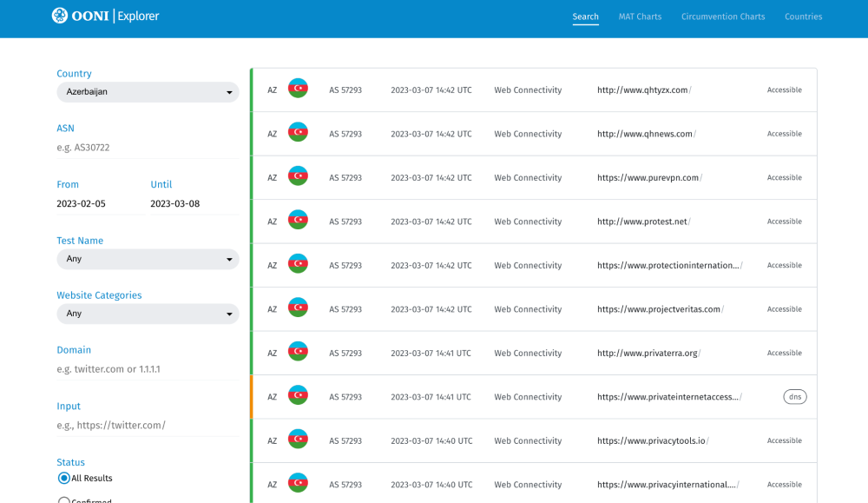Expand the Test Name dropdown

[148, 259]
